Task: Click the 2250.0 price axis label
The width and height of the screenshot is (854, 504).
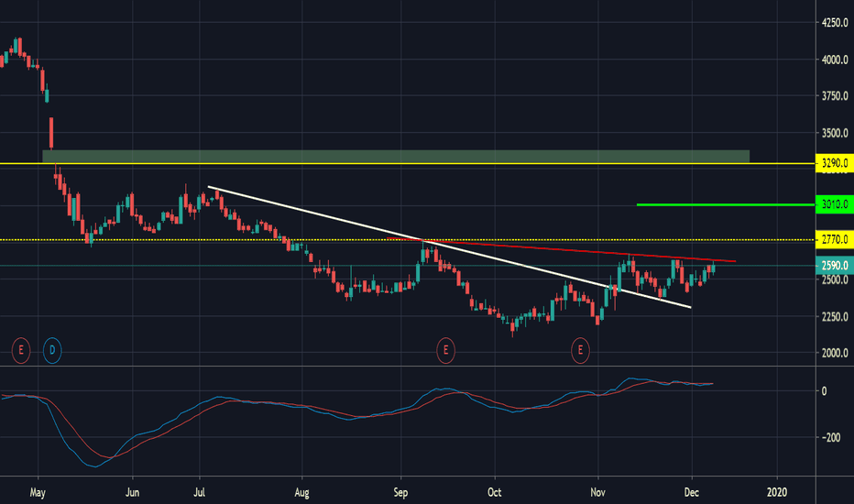Action: 835,316
